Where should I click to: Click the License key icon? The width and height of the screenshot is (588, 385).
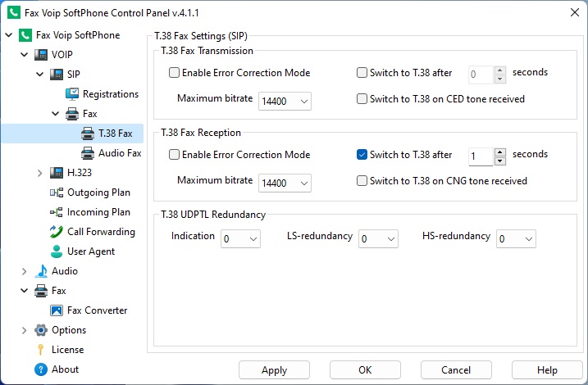[40, 350]
